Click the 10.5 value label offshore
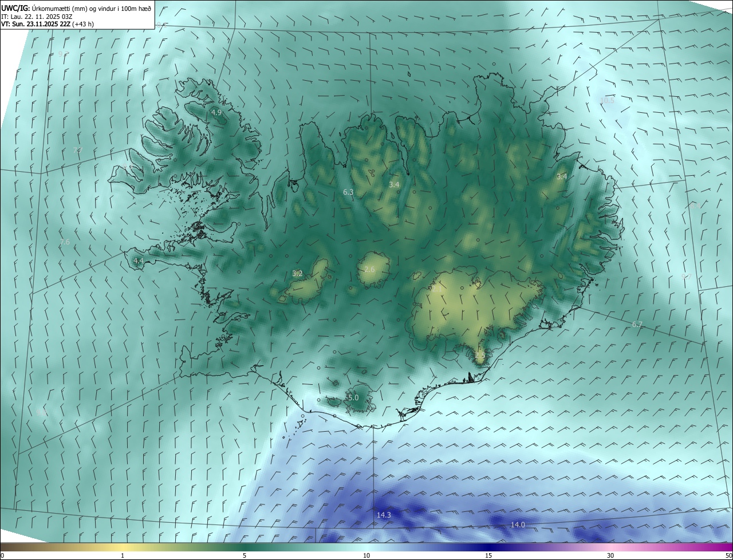 click(607, 100)
